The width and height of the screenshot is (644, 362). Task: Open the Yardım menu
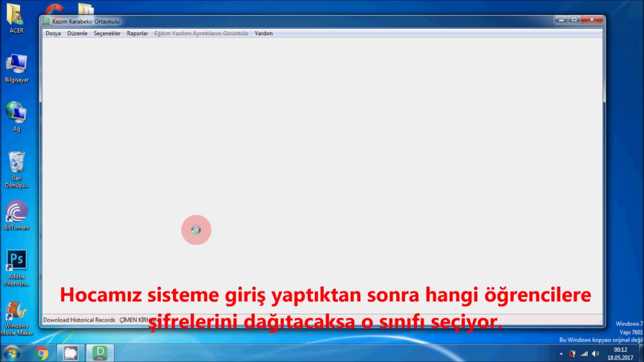(x=264, y=33)
